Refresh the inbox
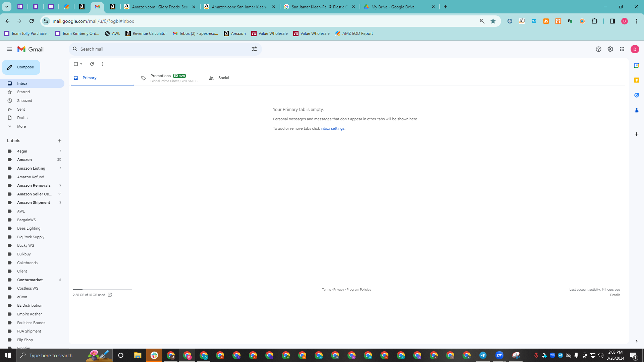 92,64
